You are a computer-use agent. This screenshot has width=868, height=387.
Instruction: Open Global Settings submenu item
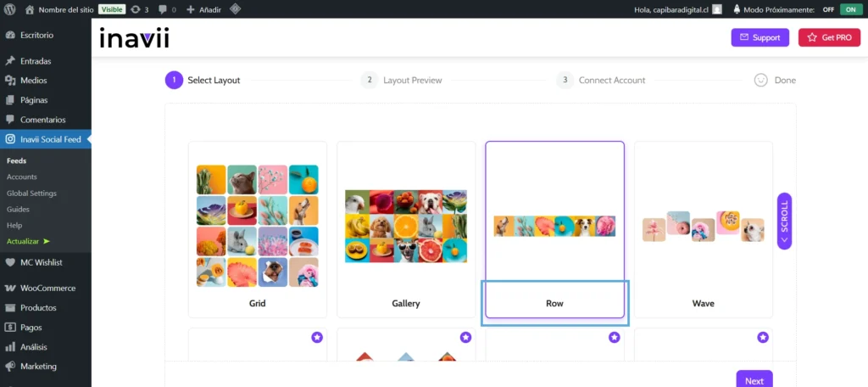[31, 193]
